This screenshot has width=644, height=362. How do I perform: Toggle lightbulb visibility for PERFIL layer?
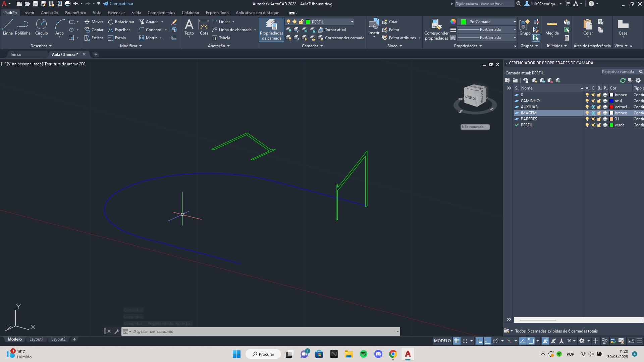[x=587, y=125]
